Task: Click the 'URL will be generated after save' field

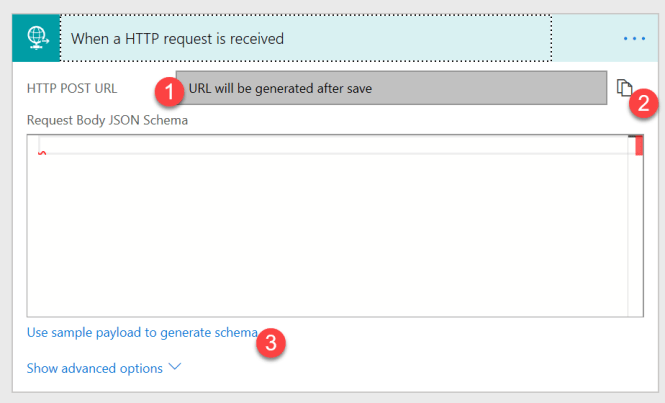Action: pos(391,88)
